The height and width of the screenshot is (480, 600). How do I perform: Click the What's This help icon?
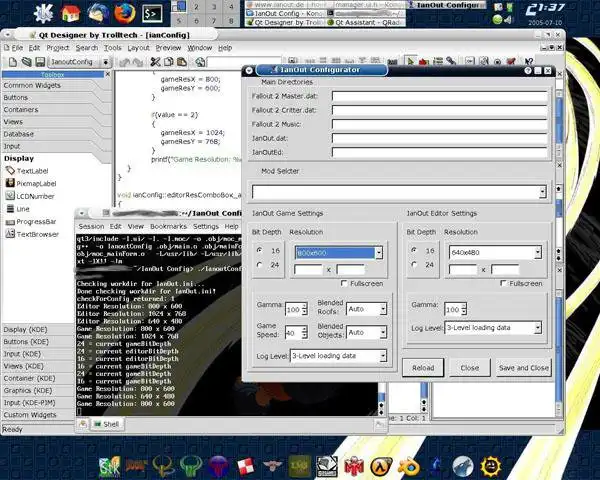pyautogui.click(x=529, y=61)
